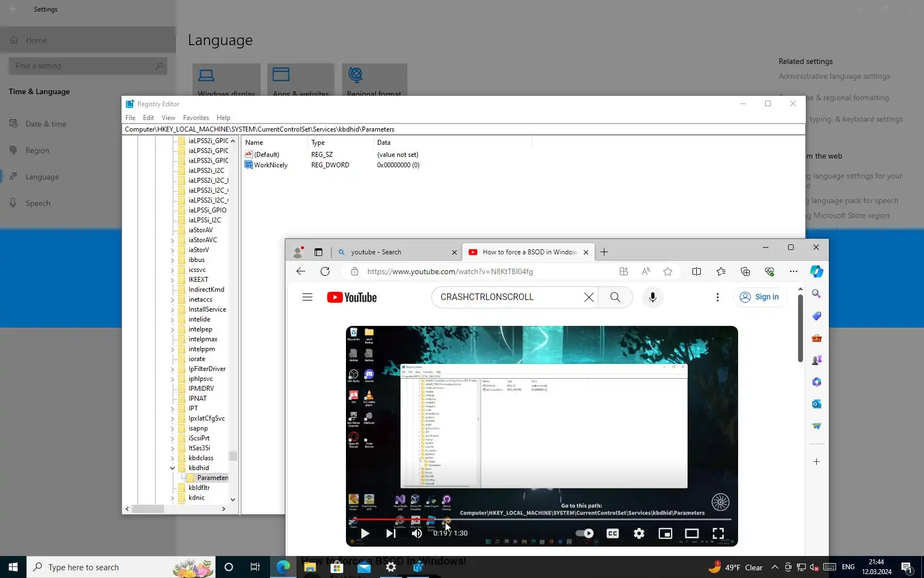Open the Tools briefcase in Edge sidebar
The height and width of the screenshot is (578, 924).
pyautogui.click(x=817, y=338)
